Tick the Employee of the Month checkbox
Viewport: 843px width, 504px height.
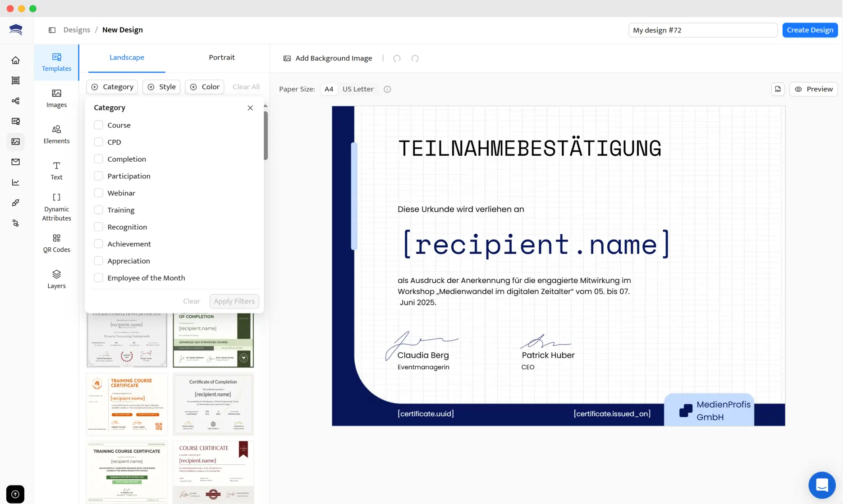pos(98,277)
